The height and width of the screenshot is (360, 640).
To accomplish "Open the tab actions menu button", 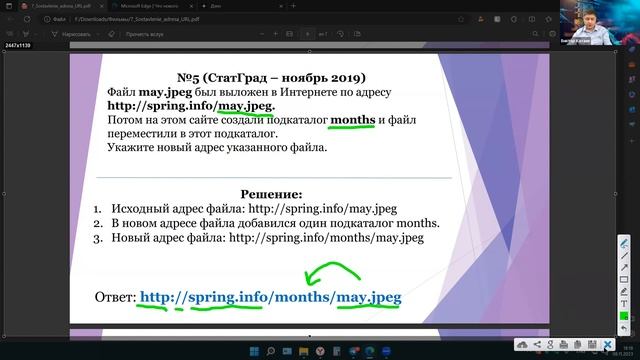I will [x=9, y=6].
